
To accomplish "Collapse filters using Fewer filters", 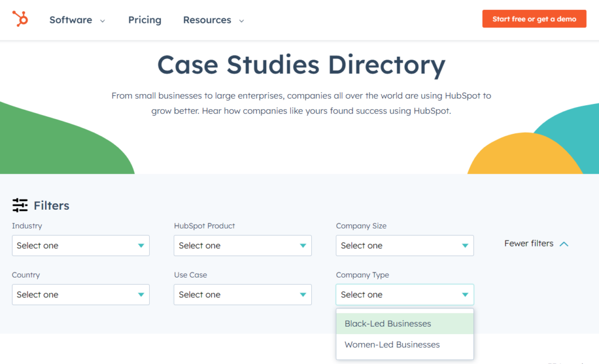I will (x=529, y=244).
